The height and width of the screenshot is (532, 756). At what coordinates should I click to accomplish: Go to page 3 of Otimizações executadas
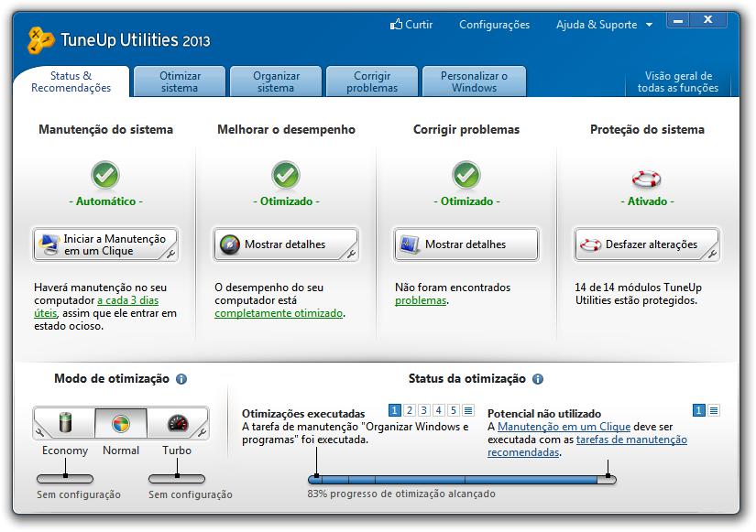[x=423, y=410]
